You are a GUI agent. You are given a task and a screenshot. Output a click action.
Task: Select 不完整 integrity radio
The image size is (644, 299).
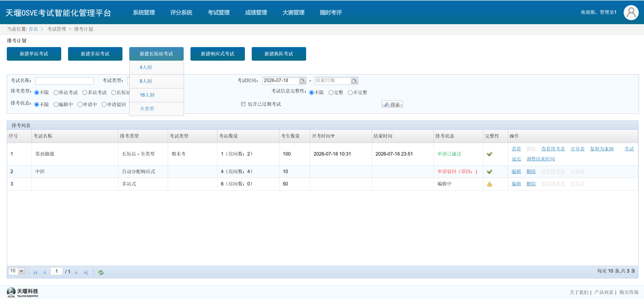click(x=350, y=93)
